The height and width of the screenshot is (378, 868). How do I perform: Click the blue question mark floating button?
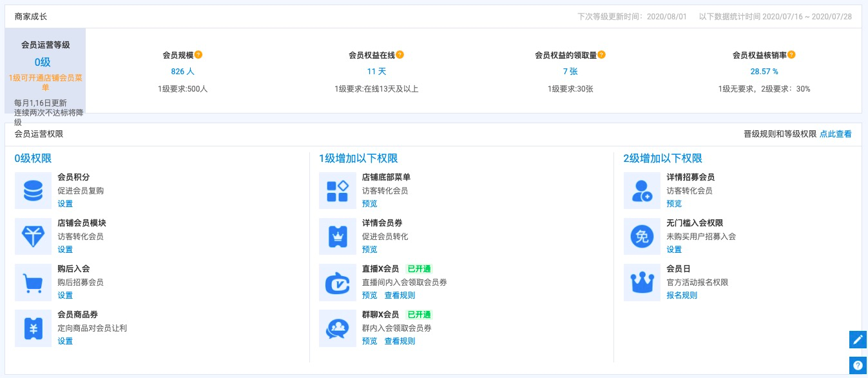[858, 365]
